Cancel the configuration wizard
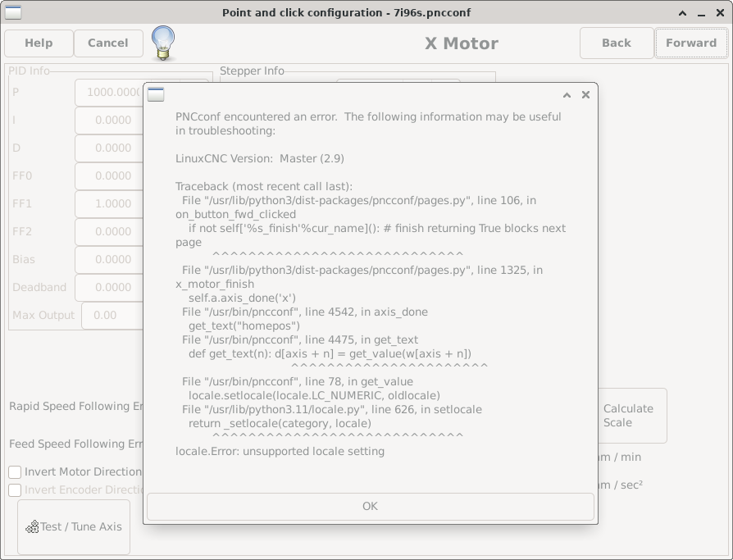The image size is (733, 560). [108, 43]
